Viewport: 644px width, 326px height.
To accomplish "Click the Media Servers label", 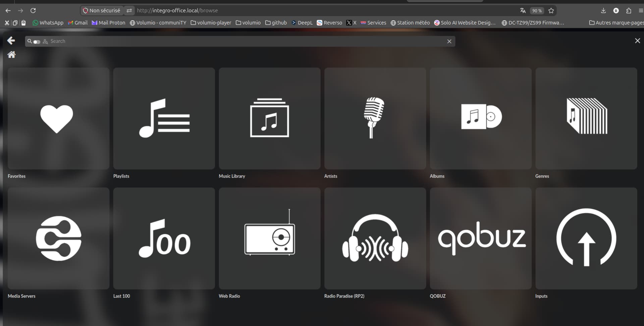I will (x=21, y=296).
